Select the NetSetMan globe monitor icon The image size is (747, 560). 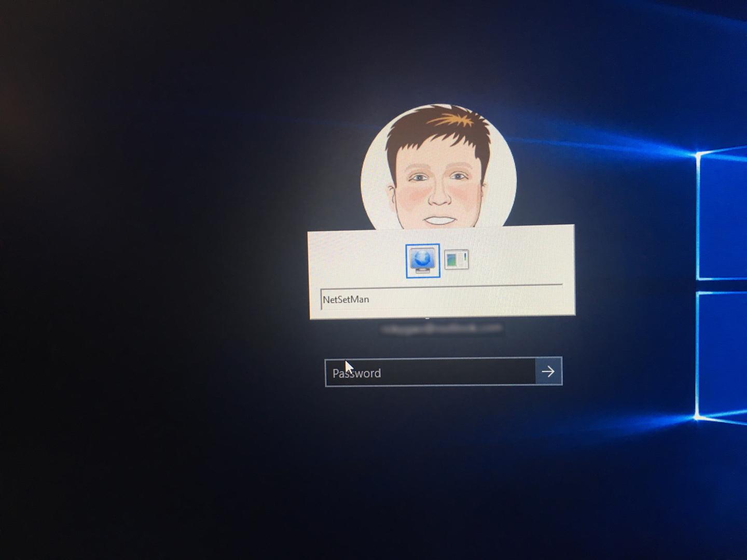click(422, 261)
